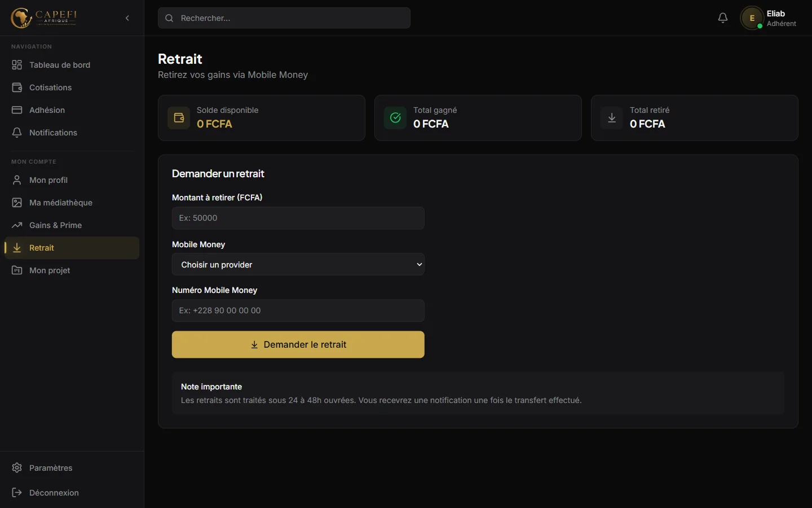Open the Mon profil page

pos(72,180)
